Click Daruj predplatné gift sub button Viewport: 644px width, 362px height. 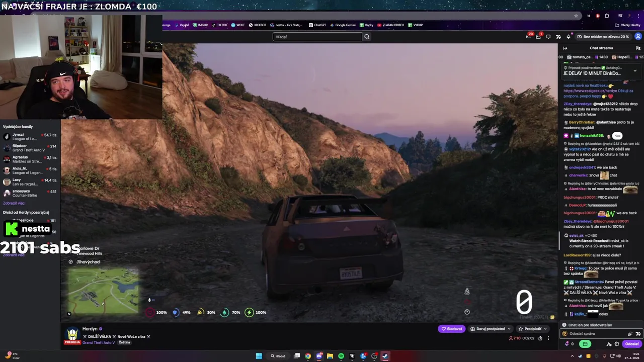tap(488, 329)
